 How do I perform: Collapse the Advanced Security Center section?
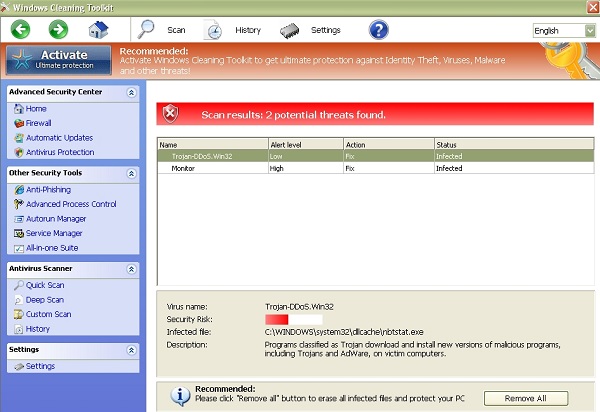(130, 92)
